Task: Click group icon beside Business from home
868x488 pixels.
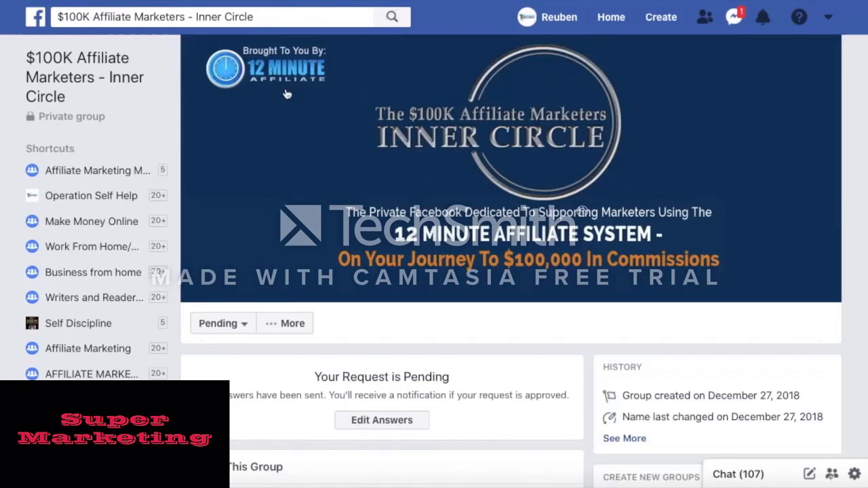Action: 32,272
